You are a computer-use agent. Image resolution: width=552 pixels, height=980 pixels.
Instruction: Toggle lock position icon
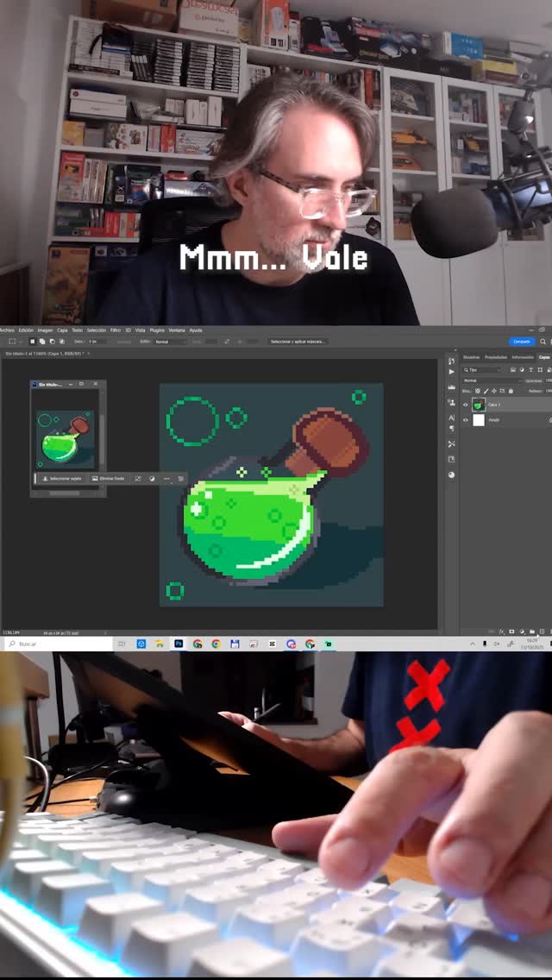494,392
